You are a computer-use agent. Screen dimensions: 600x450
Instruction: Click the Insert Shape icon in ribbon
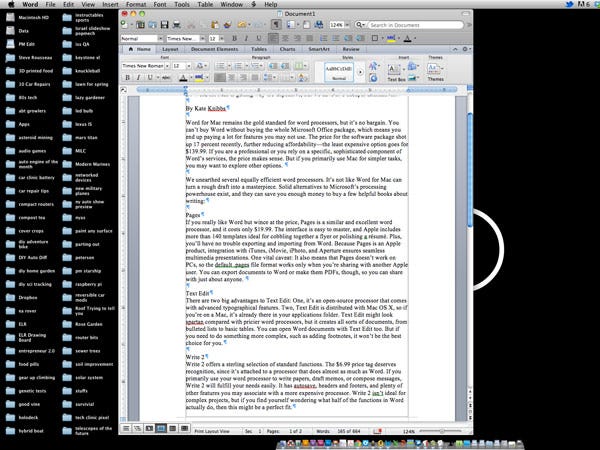coord(412,67)
